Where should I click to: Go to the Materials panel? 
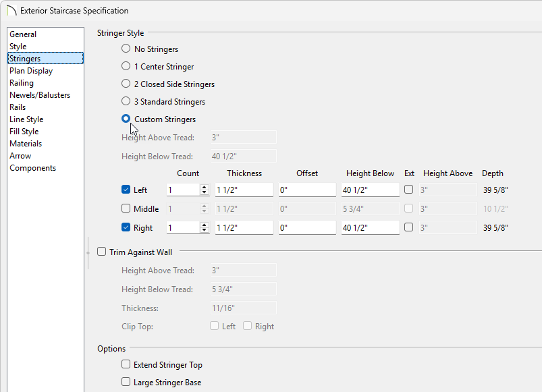pos(26,144)
